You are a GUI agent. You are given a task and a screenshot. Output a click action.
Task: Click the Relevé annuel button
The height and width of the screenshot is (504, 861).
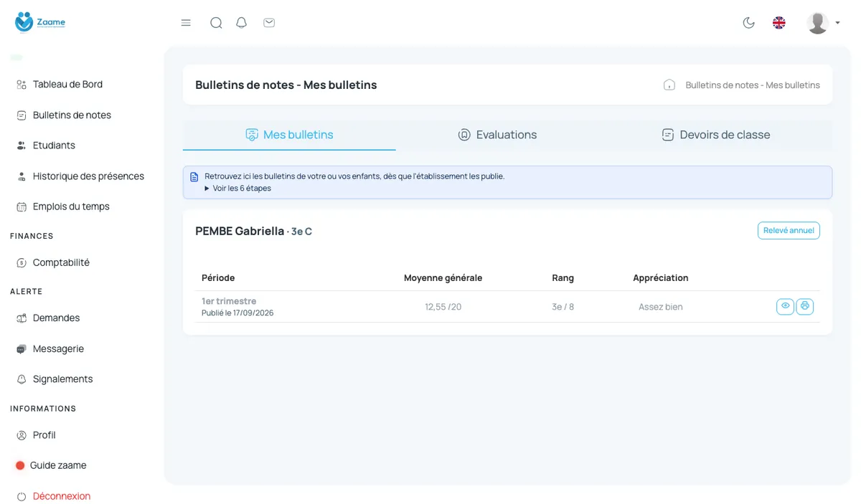[x=789, y=230]
